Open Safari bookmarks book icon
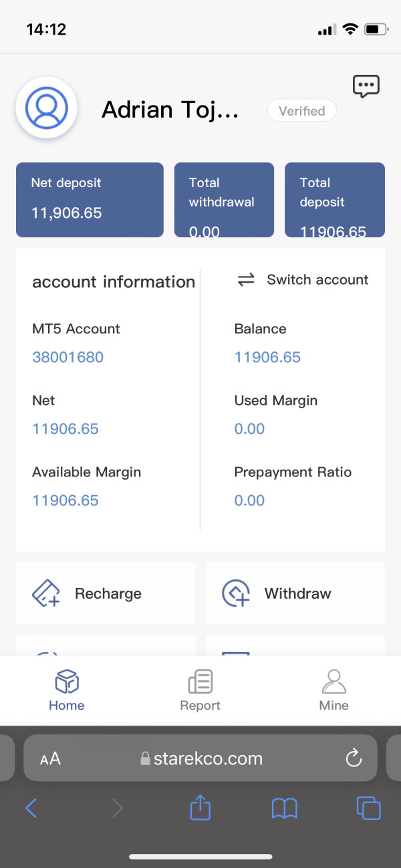 point(285,809)
